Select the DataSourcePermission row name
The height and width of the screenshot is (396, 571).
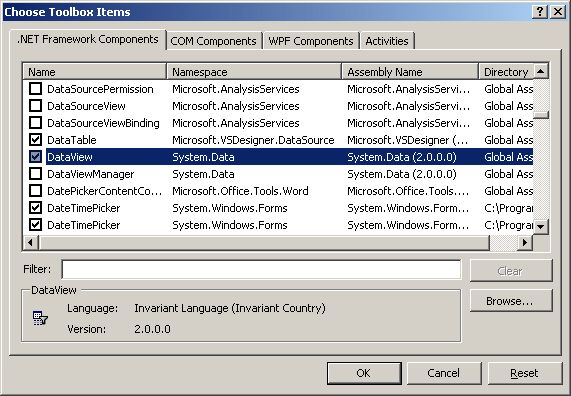pos(100,89)
